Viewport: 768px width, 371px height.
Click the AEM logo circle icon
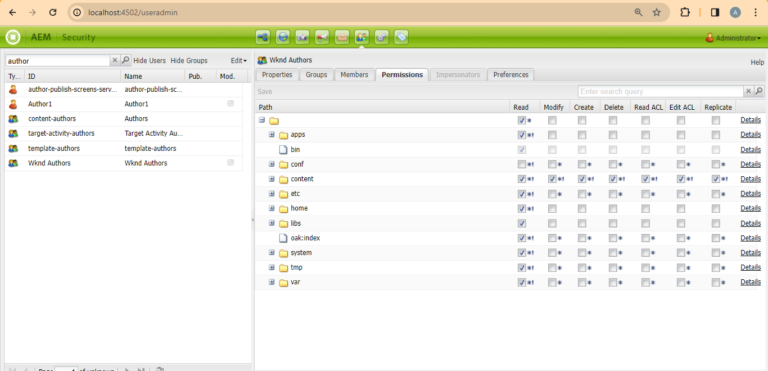(x=13, y=37)
